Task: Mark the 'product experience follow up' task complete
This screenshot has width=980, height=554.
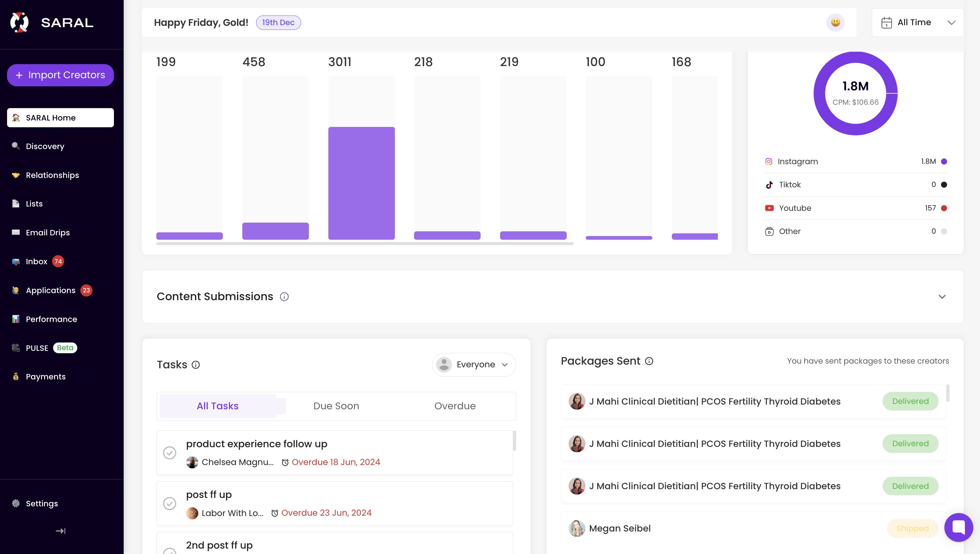Action: (x=170, y=453)
